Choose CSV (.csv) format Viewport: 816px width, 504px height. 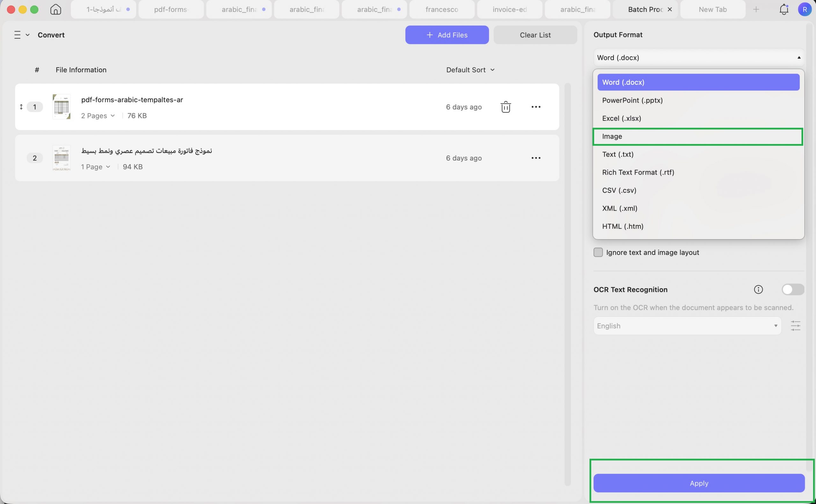click(698, 190)
